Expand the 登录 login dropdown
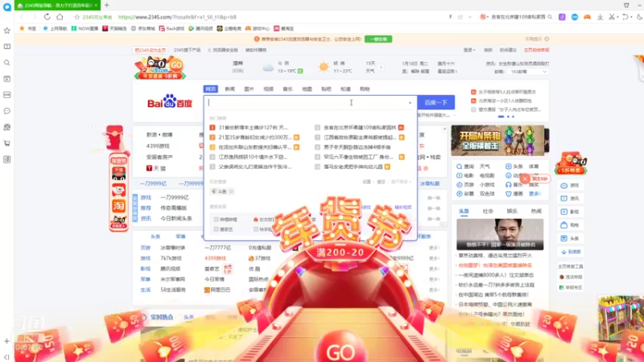This screenshot has height=362, width=644. pyautogui.click(x=469, y=50)
